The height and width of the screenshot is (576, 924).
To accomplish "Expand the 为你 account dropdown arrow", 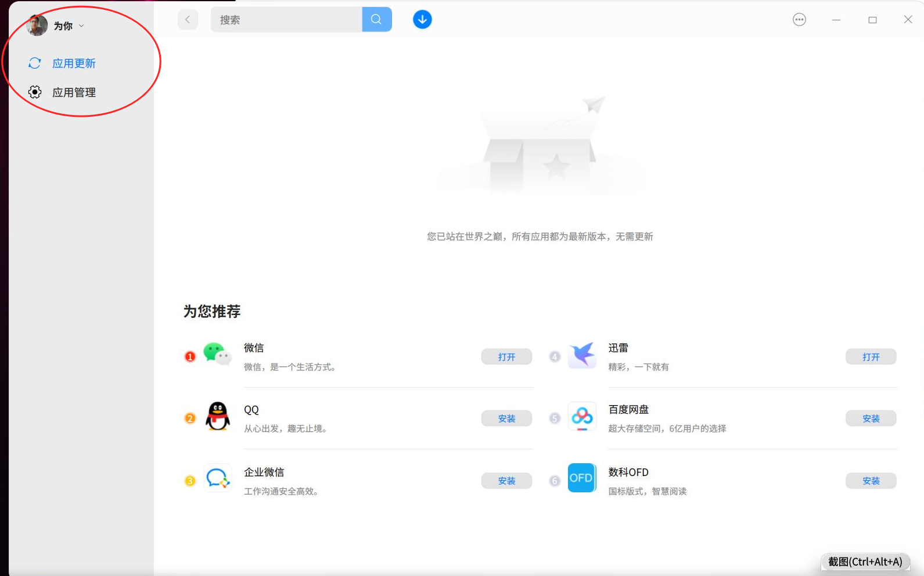I will (x=81, y=26).
